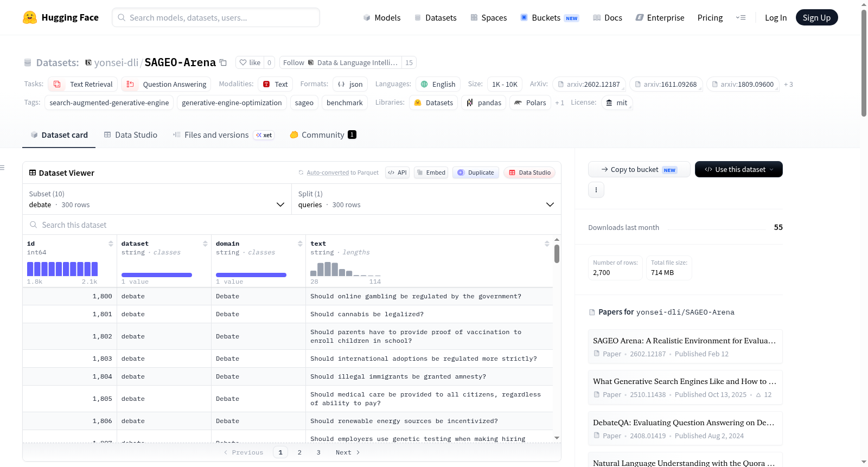This screenshot has height=467, width=868.
Task: Click the three-dot more options button
Action: (x=596, y=190)
